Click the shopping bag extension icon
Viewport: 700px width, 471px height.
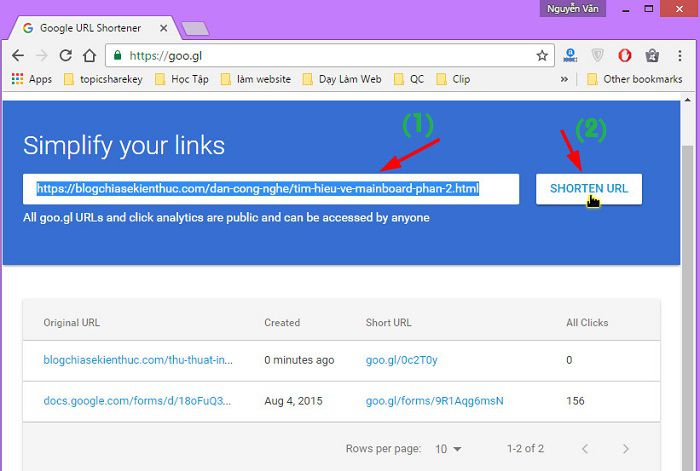[x=652, y=55]
